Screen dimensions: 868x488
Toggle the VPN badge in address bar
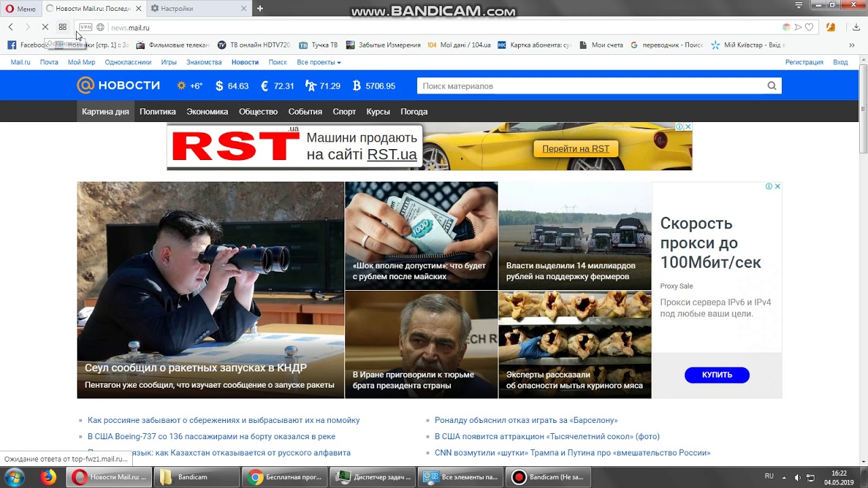85,27
